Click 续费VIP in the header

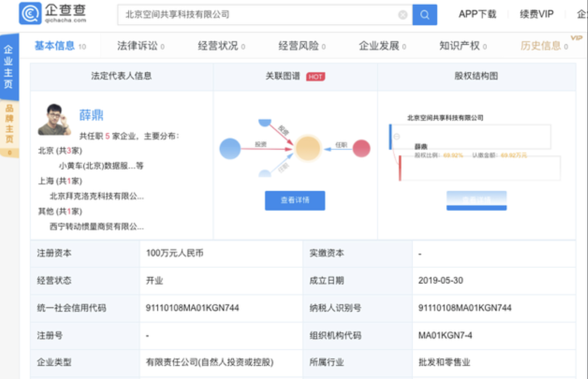click(536, 14)
